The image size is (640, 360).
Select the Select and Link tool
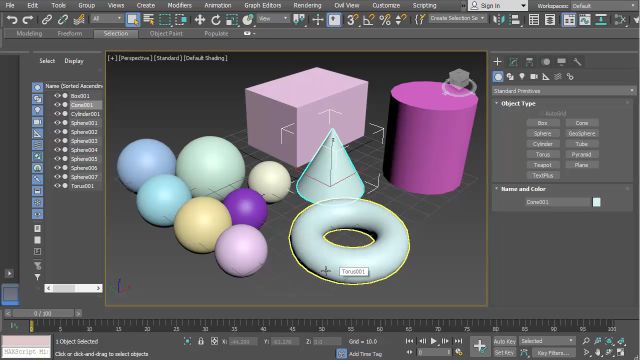click(x=47, y=19)
